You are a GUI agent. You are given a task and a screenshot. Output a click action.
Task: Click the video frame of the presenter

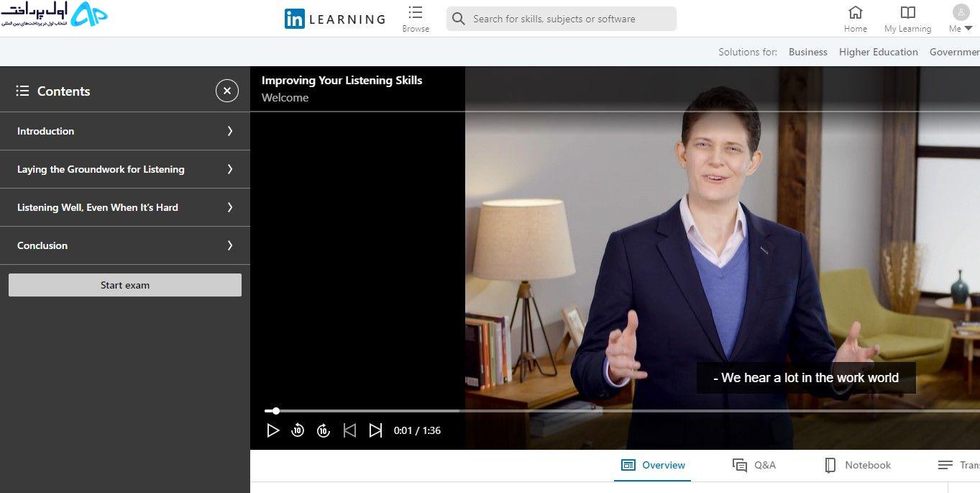coord(723,259)
